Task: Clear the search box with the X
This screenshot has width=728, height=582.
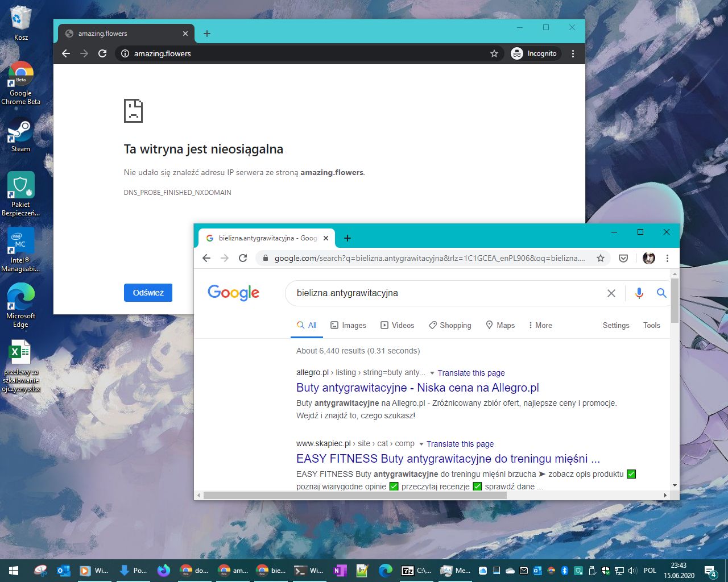Action: 611,293
